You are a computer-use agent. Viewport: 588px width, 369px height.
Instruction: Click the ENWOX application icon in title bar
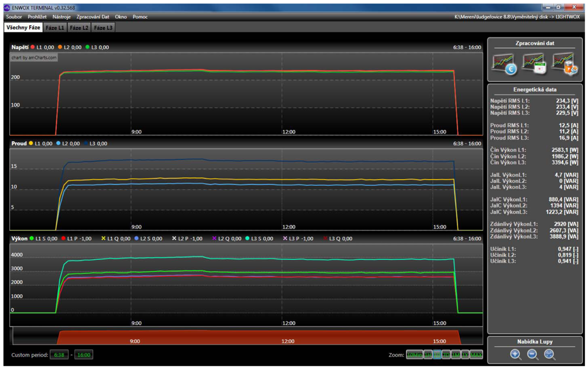(6, 8)
